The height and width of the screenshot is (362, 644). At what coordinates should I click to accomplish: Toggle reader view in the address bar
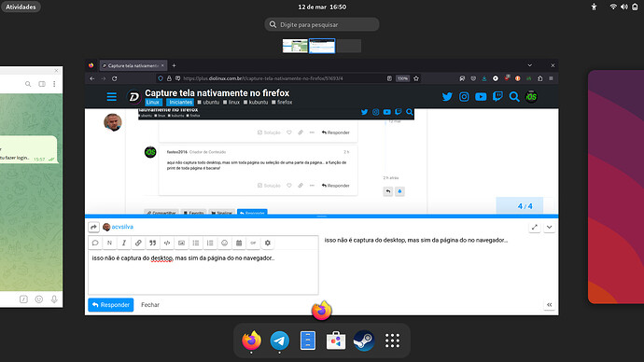click(389, 78)
